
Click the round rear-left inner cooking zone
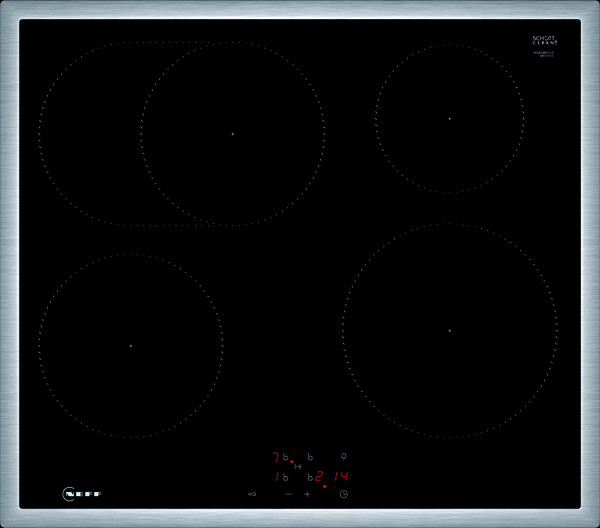click(x=232, y=133)
